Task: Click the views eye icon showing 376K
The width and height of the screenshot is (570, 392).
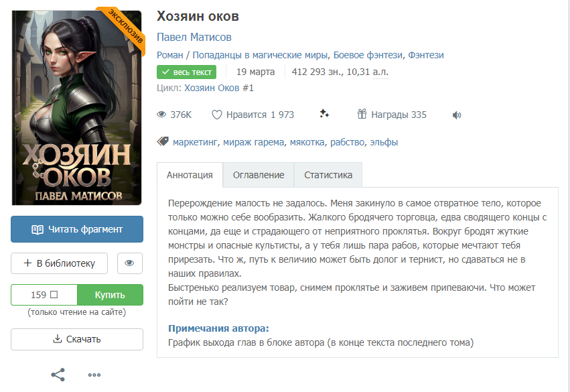Action: [x=161, y=115]
